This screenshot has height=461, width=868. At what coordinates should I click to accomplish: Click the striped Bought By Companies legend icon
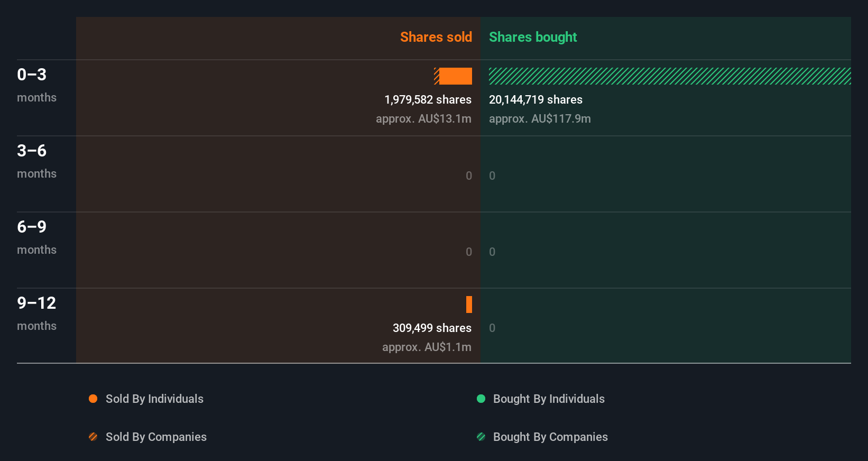(x=481, y=437)
